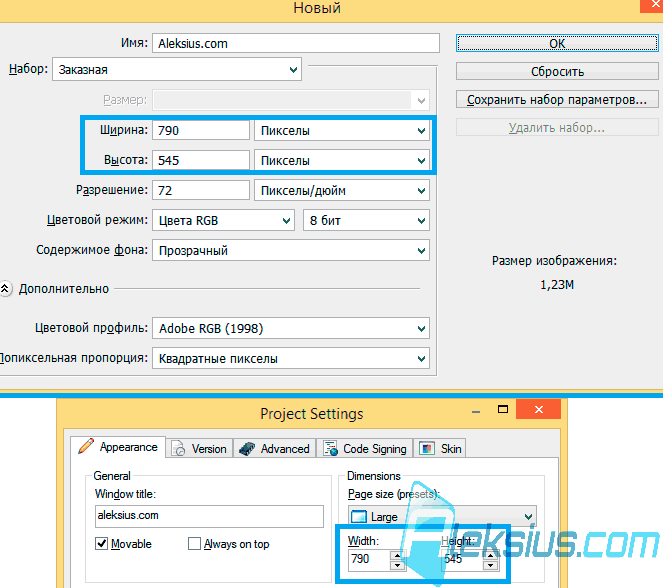The width and height of the screenshot is (663, 588).
Task: Maximize the Project Settings window
Action: (503, 409)
